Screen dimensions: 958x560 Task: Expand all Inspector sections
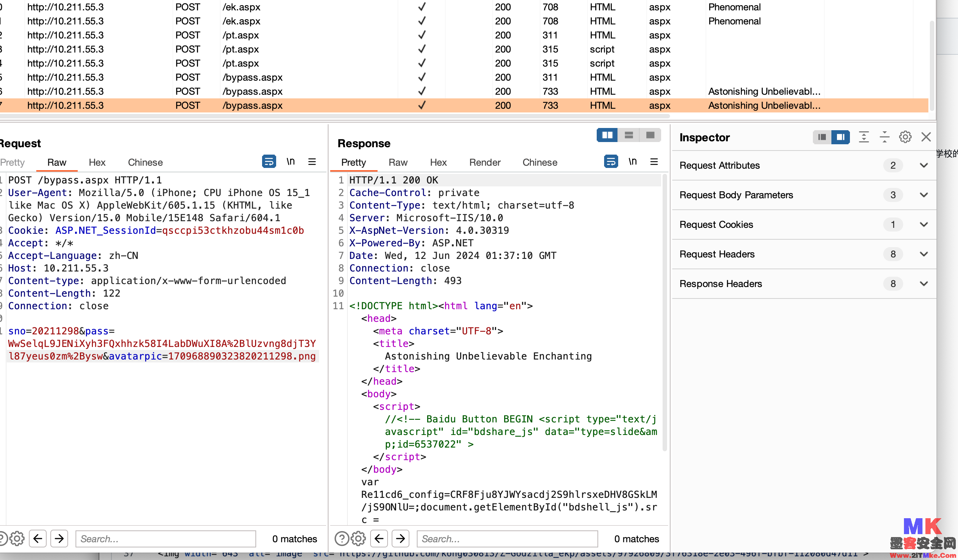(864, 137)
